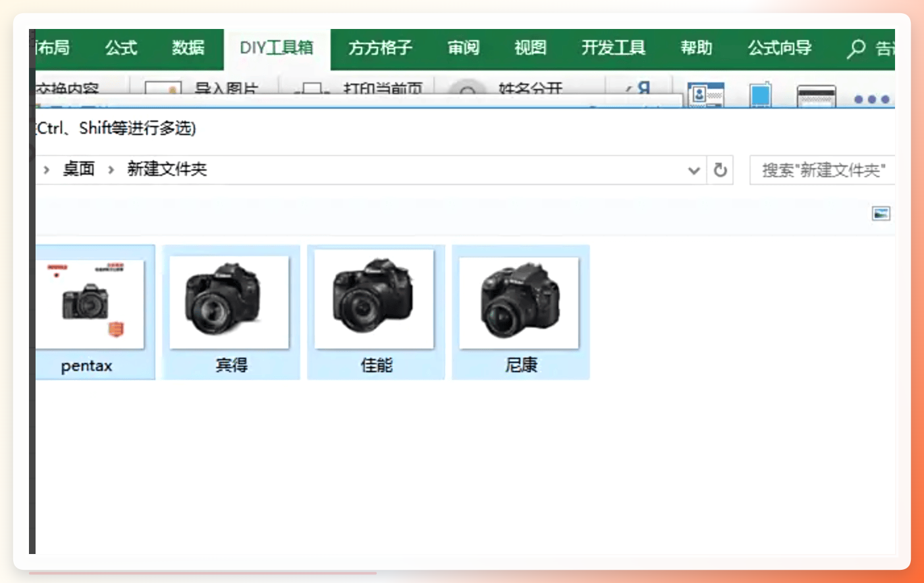This screenshot has width=924, height=583.
Task: Click 新建文件夹 in the address path
Action: tap(167, 169)
